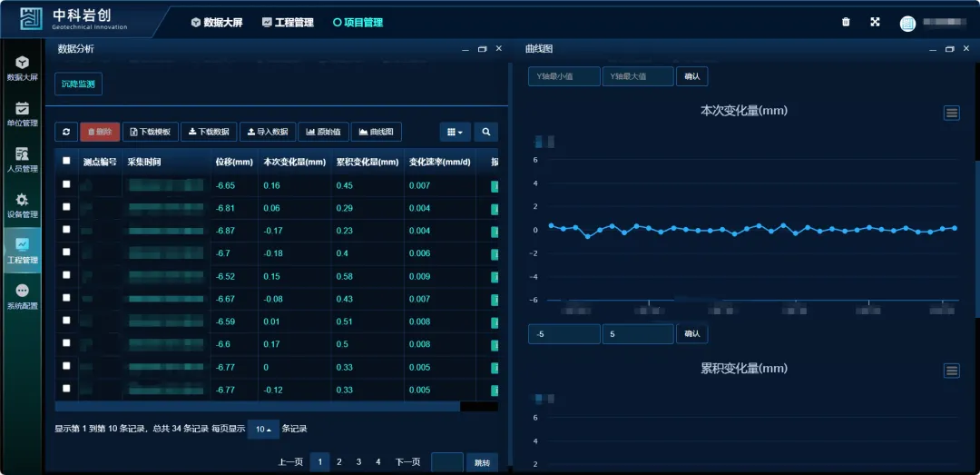Screen dimensions: 980x475
Task: Toggle fullscreen with the expand icon
Action: click(875, 22)
